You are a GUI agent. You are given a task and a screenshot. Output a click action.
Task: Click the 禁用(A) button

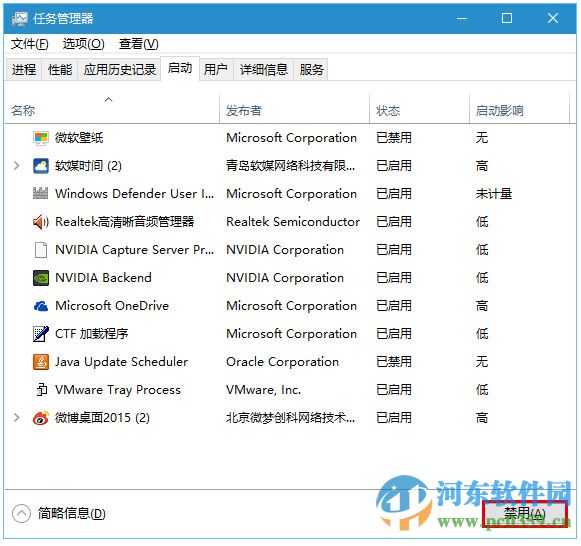point(524,514)
